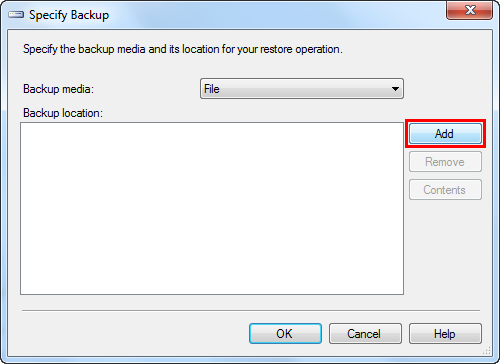Viewport: 500px width, 364px height.
Task: Click inside the empty Backup location list
Action: [212, 208]
